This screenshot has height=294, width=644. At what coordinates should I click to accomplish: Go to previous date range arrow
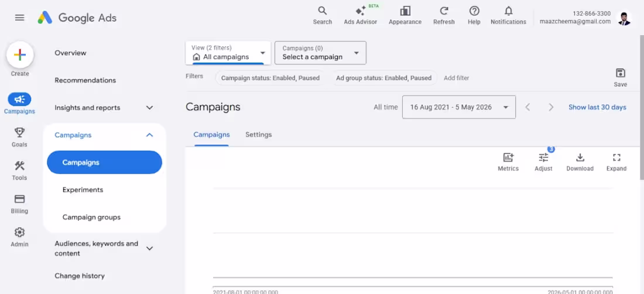[x=527, y=107]
